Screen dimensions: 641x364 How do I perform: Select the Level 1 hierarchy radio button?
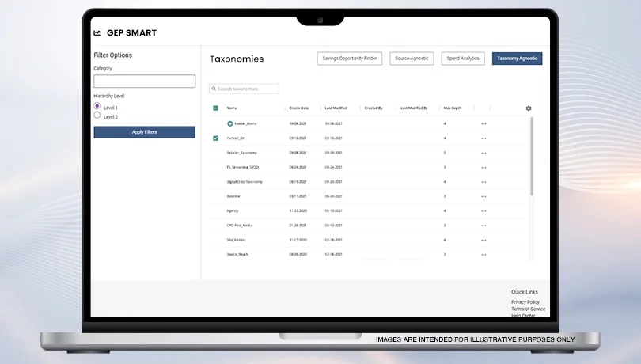click(x=97, y=106)
